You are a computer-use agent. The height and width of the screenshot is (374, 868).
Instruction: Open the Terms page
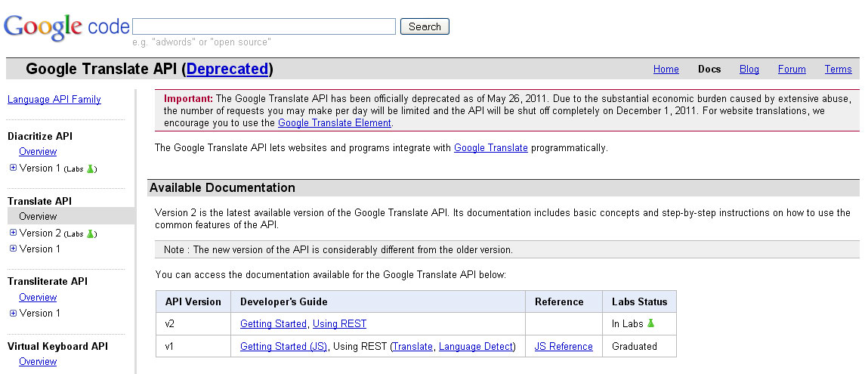click(838, 70)
